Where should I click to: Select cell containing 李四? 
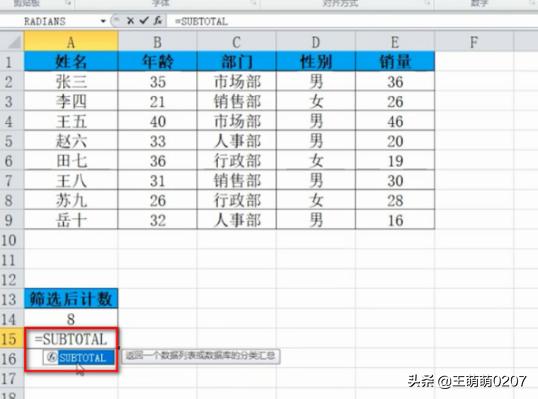pyautogui.click(x=71, y=101)
